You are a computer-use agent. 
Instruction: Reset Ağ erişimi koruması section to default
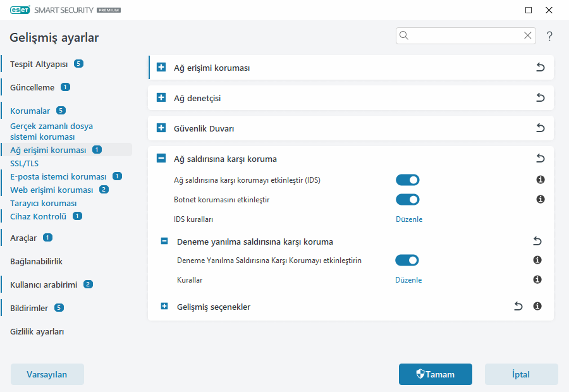pyautogui.click(x=540, y=67)
